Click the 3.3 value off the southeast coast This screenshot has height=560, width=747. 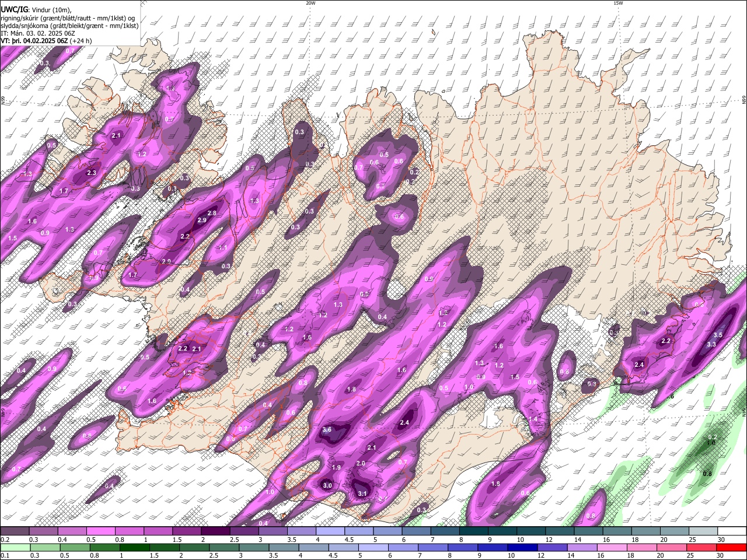click(x=711, y=345)
